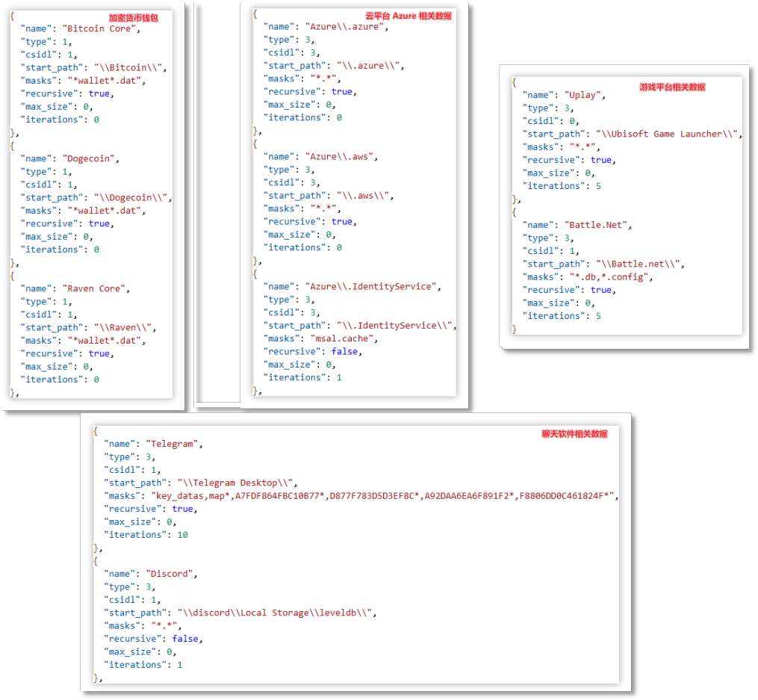Select the red 云平台 Azure 相关数据 heading
758x700 pixels.
point(408,15)
